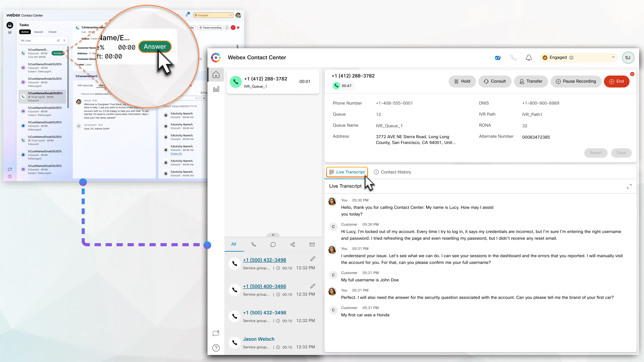Click the Revert button
The image size is (644, 362).
pyautogui.click(x=596, y=153)
